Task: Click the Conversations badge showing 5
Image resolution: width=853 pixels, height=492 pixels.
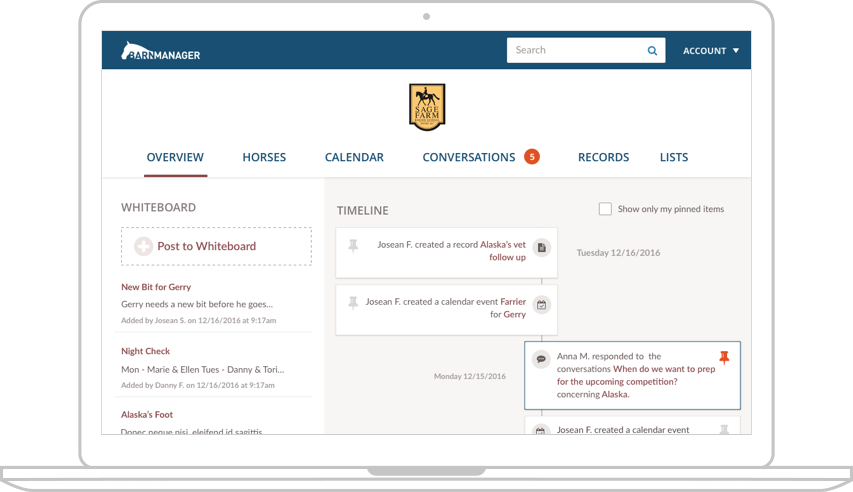Action: pyautogui.click(x=531, y=157)
